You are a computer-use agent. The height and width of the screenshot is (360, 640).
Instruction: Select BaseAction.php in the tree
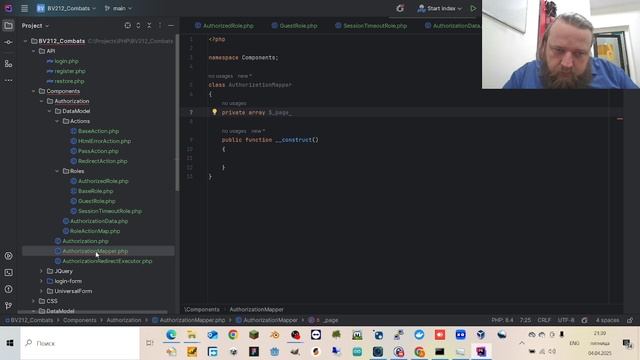pyautogui.click(x=98, y=131)
